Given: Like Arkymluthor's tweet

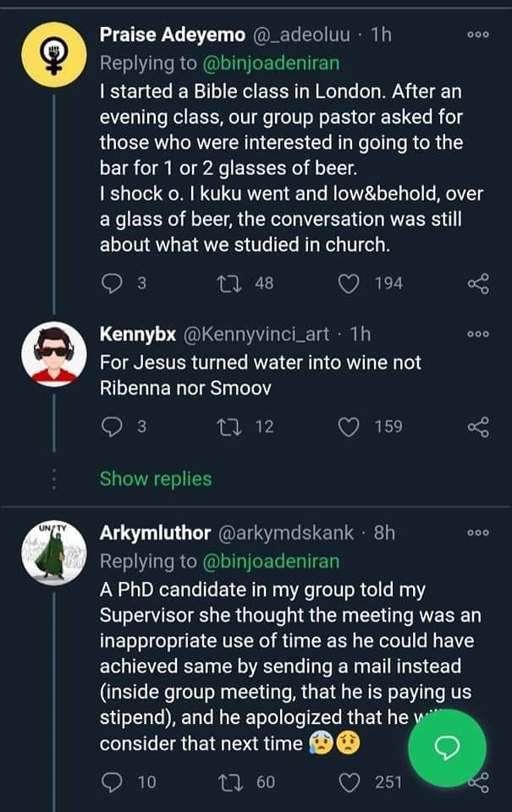Looking at the screenshot, I should (x=350, y=782).
